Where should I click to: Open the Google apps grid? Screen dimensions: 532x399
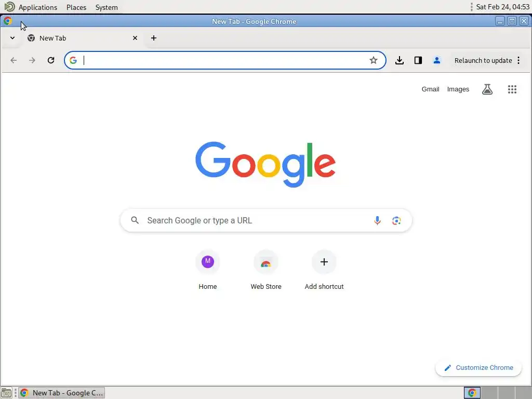512,89
